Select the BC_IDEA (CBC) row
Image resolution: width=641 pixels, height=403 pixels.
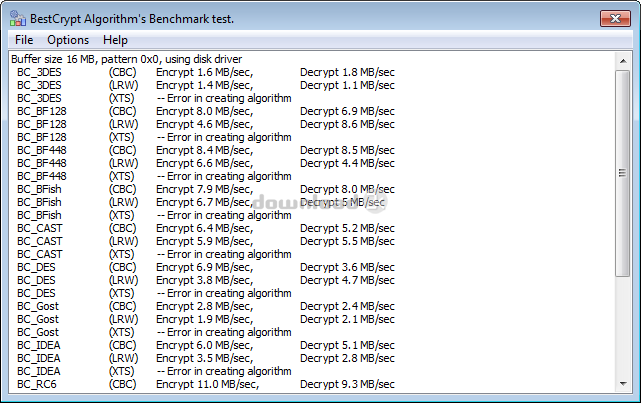(206, 345)
